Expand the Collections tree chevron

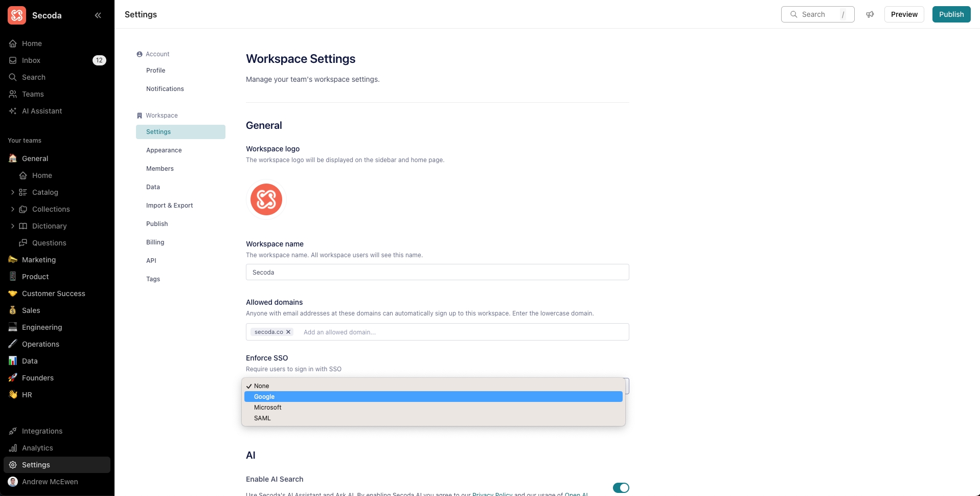pos(13,209)
